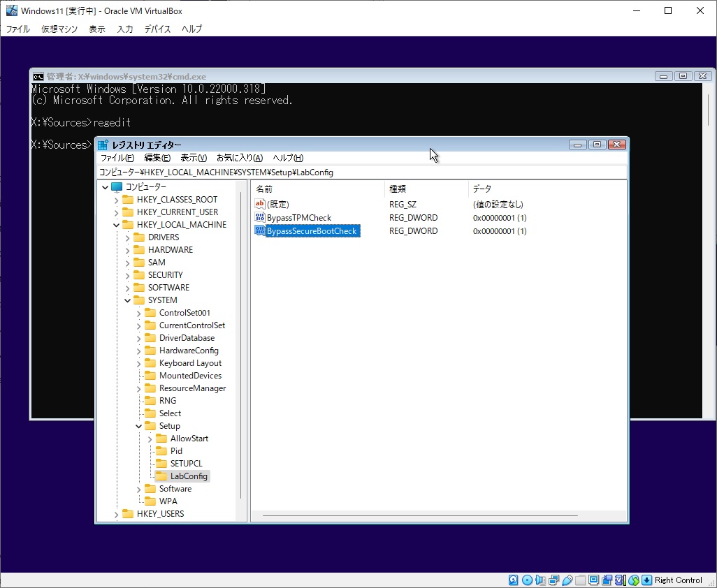Viewport: 717px width, 588px height.
Task: Open VirtualBox 仮想マシン menu
Action: click(x=59, y=29)
